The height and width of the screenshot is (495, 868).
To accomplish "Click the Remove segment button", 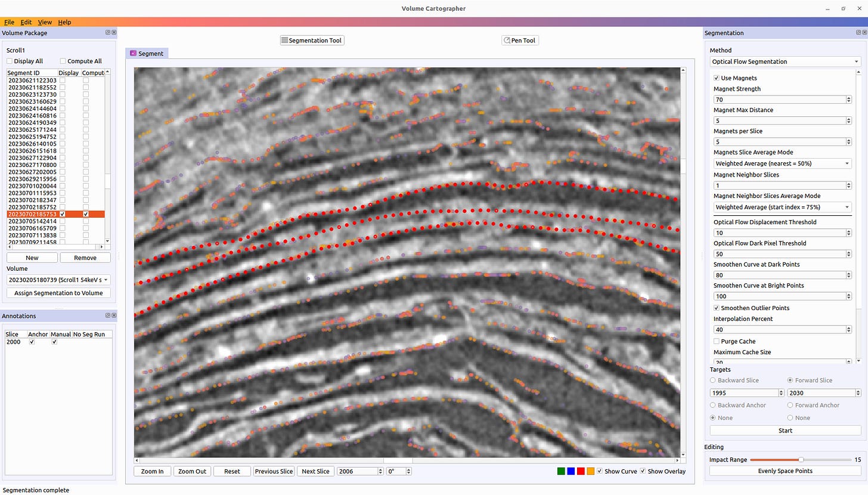I will (85, 258).
